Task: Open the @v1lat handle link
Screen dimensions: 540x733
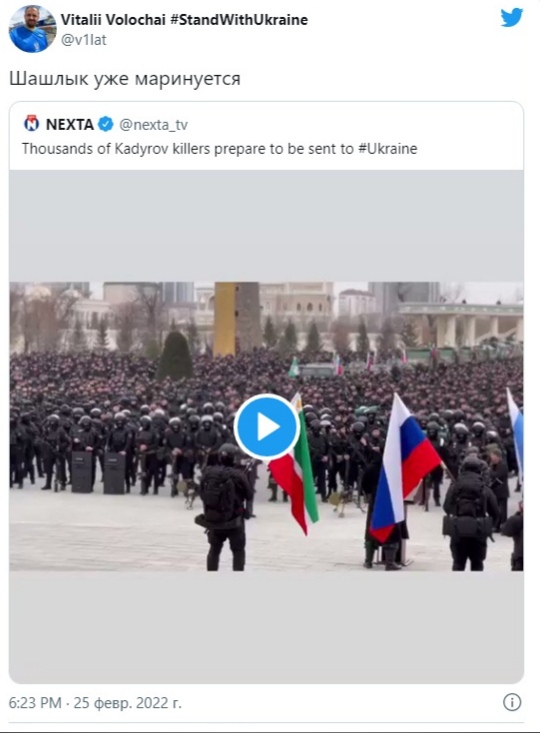Action: pos(84,40)
